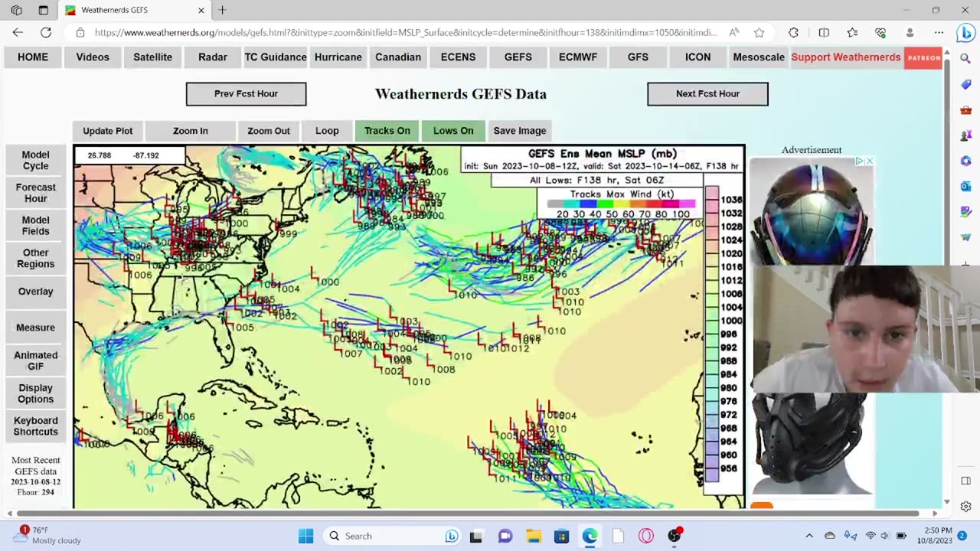The image size is (980, 551).
Task: Click Next Fcst Hour button
Action: (x=707, y=94)
